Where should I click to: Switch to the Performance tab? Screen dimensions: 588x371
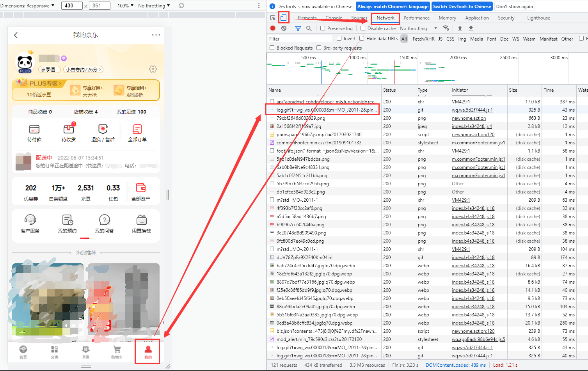point(416,18)
